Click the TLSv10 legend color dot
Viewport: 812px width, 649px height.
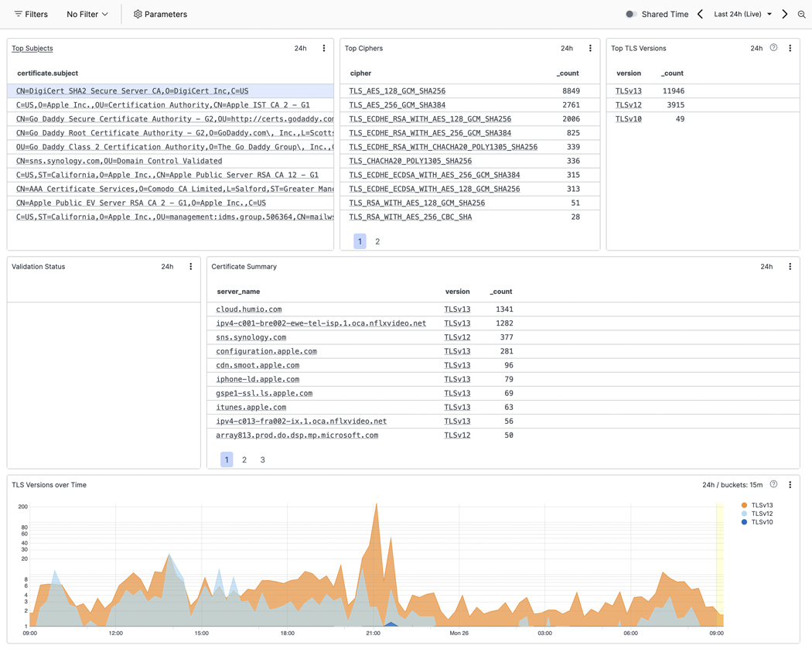(744, 522)
